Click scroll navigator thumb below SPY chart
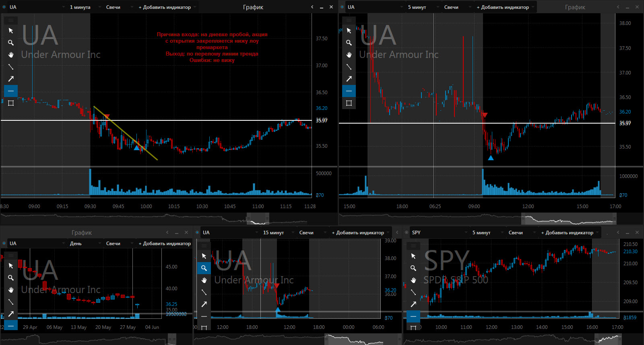This screenshot has width=644, height=345. tap(608, 339)
